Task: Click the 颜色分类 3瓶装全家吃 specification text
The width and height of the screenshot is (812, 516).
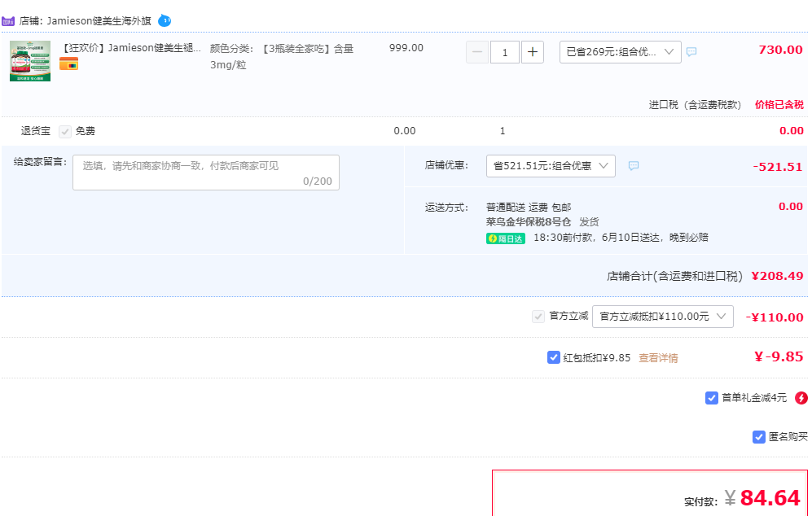Action: pos(282,56)
